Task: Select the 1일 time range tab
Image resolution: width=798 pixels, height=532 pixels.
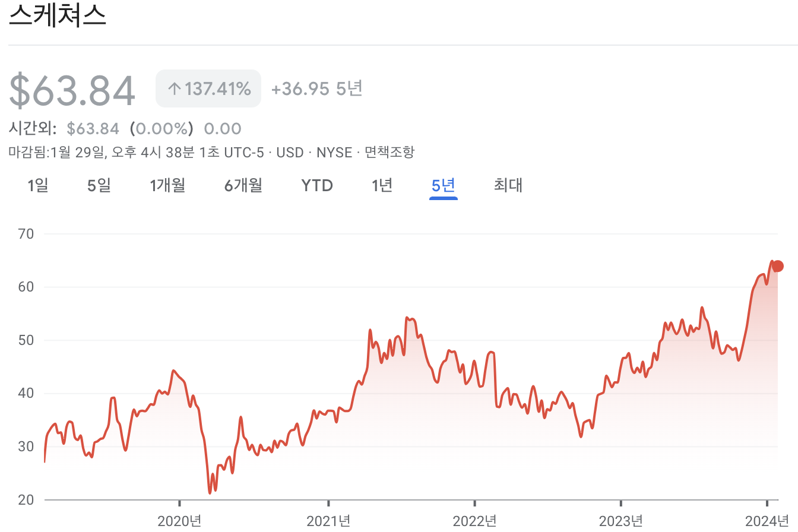Action: [x=38, y=185]
